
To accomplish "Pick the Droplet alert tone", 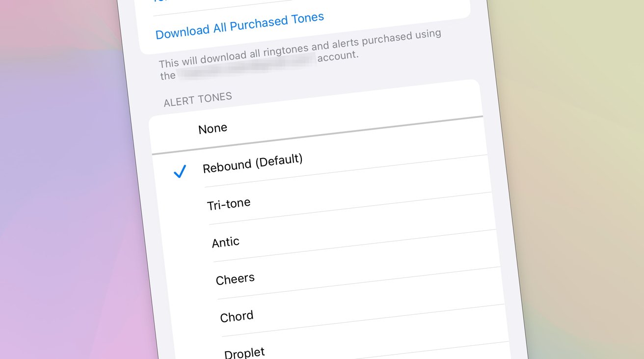I will 244,352.
